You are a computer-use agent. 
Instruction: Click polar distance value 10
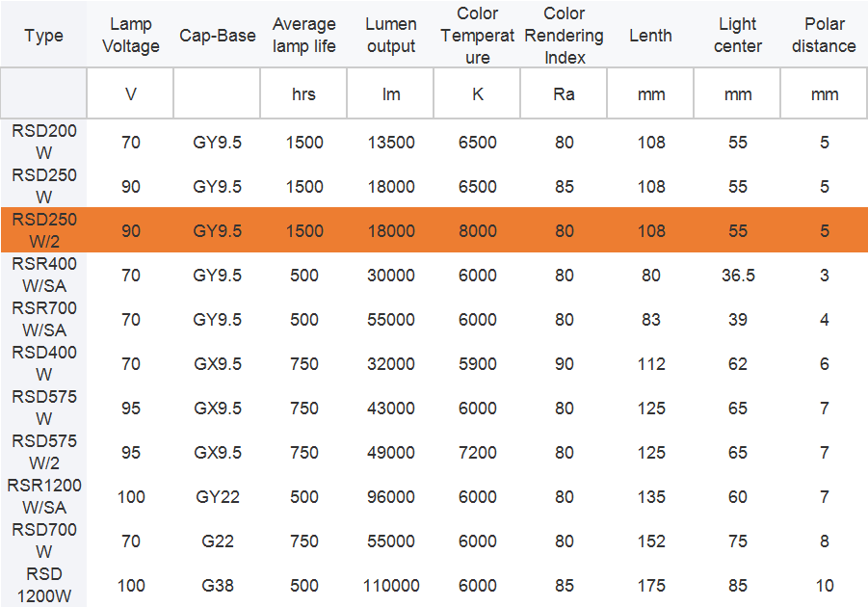825,586
